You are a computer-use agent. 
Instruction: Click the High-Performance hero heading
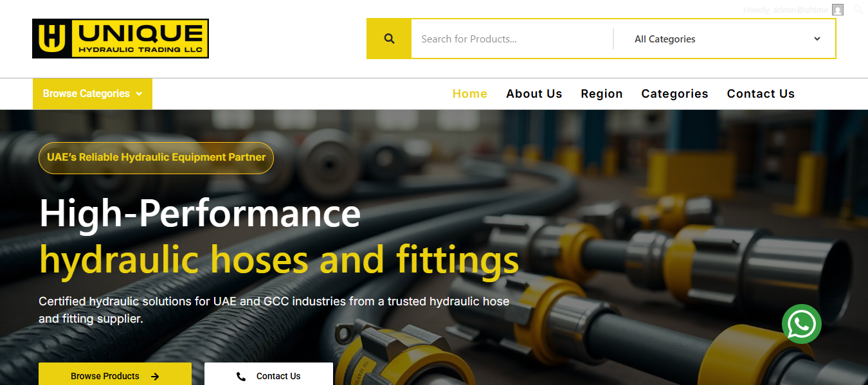click(200, 213)
